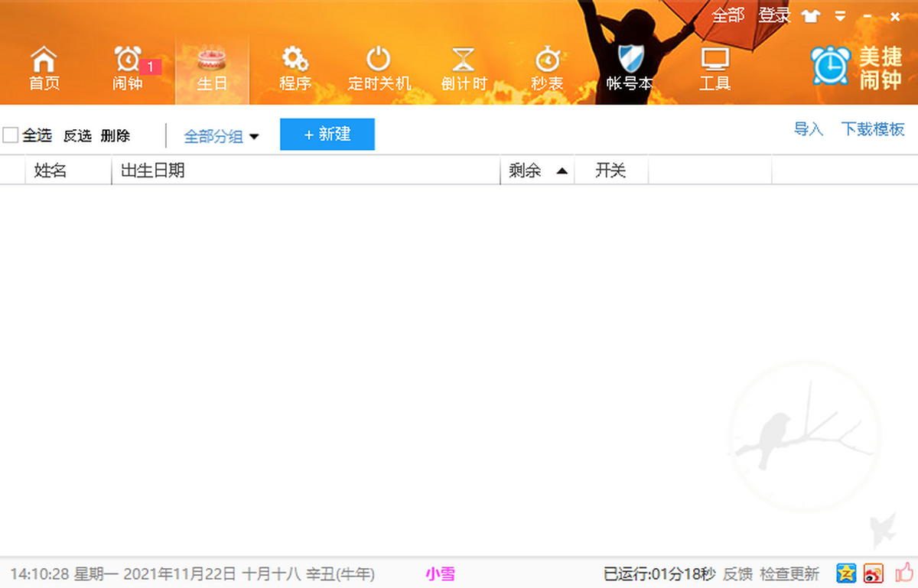The image size is (918, 588).
Task: Switch to the 生日 birthday tab
Action: coord(212,69)
